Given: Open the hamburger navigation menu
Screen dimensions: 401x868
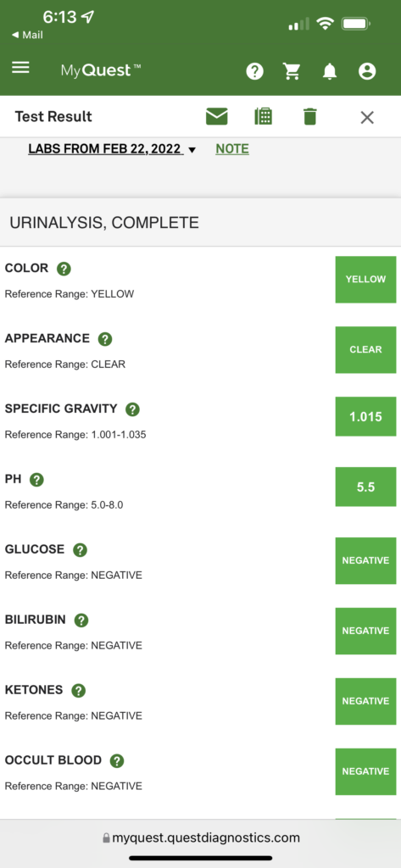Looking at the screenshot, I should pos(20,68).
